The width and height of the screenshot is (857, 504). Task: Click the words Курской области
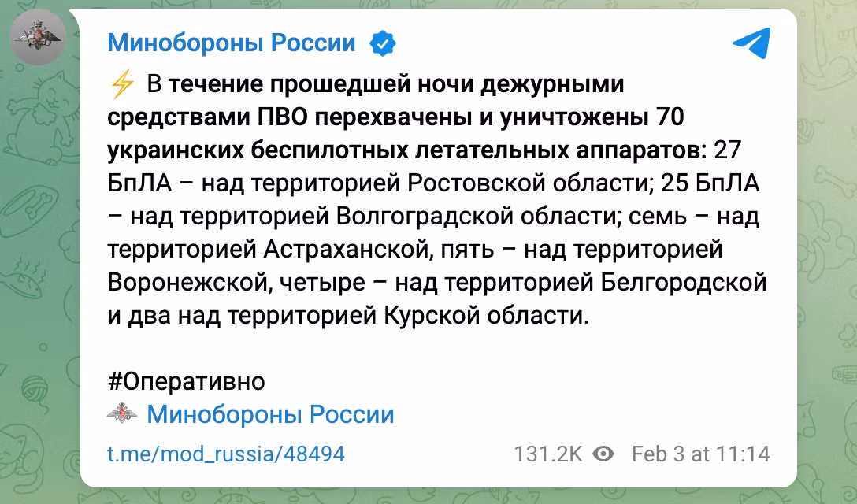pyautogui.click(x=487, y=316)
